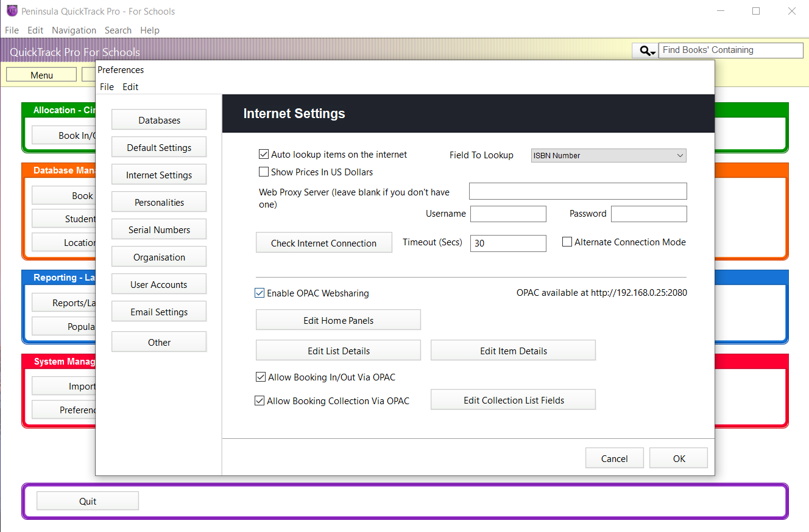Open the Organisation section
809x532 pixels.
pyautogui.click(x=159, y=257)
